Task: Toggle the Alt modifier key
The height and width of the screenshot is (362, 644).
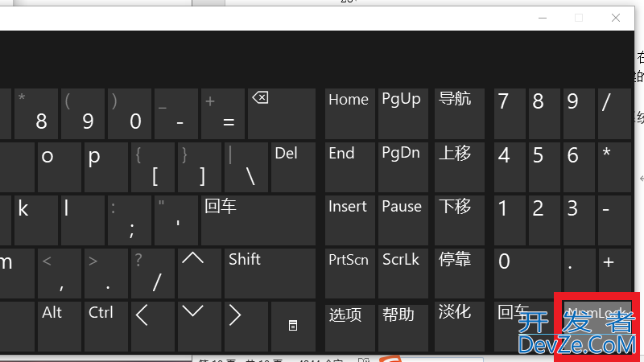Action: pos(59,327)
